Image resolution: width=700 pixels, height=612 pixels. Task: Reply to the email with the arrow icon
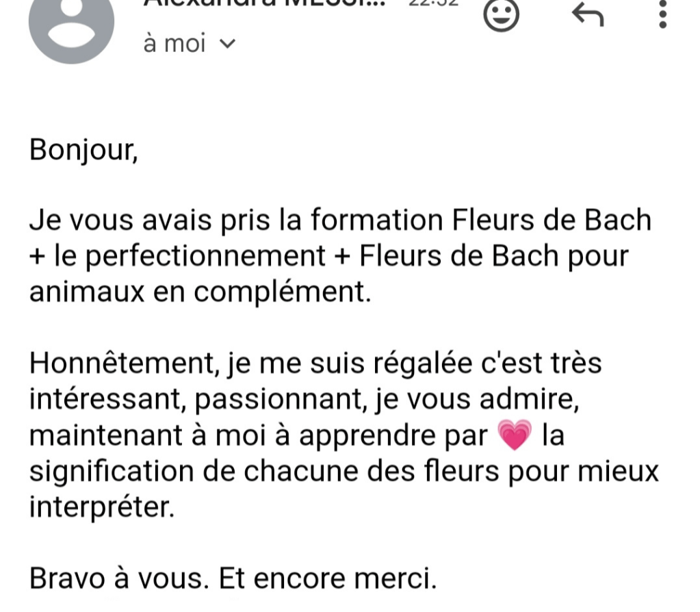pos(587,14)
